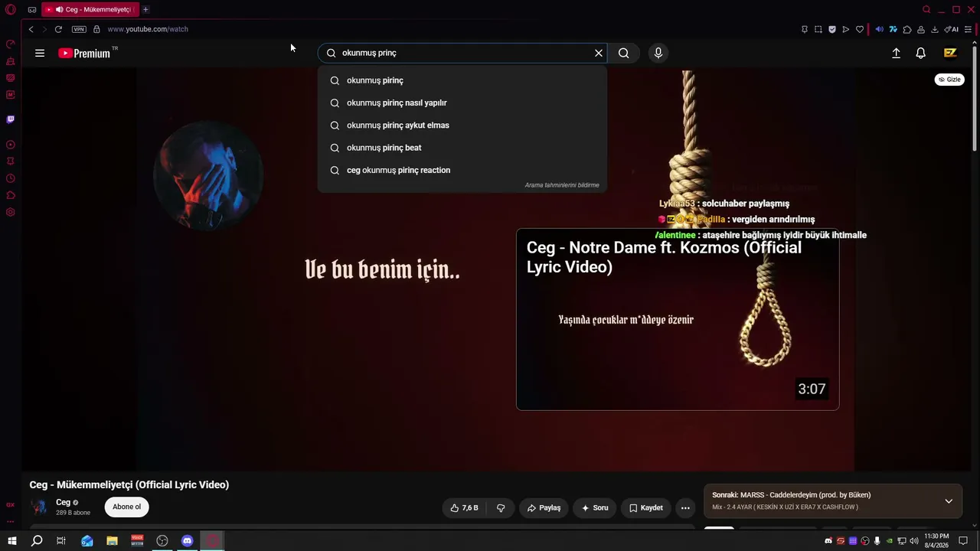Screen dimensions: 980x551
Task: Subscribe with the 'Abone ol' button
Action: 127,507
